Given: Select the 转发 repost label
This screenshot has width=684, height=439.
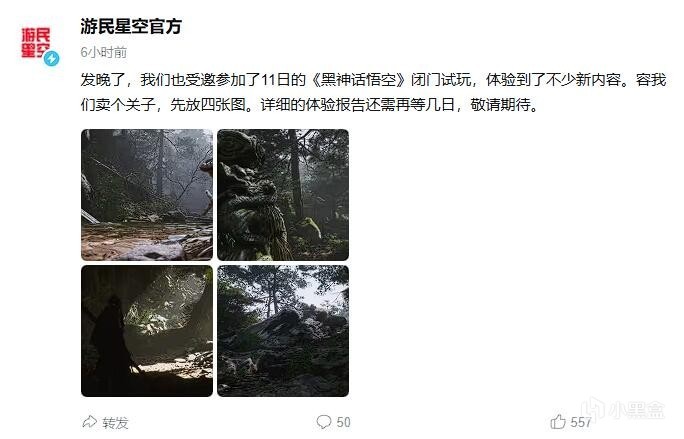Looking at the screenshot, I should pyautogui.click(x=115, y=422).
